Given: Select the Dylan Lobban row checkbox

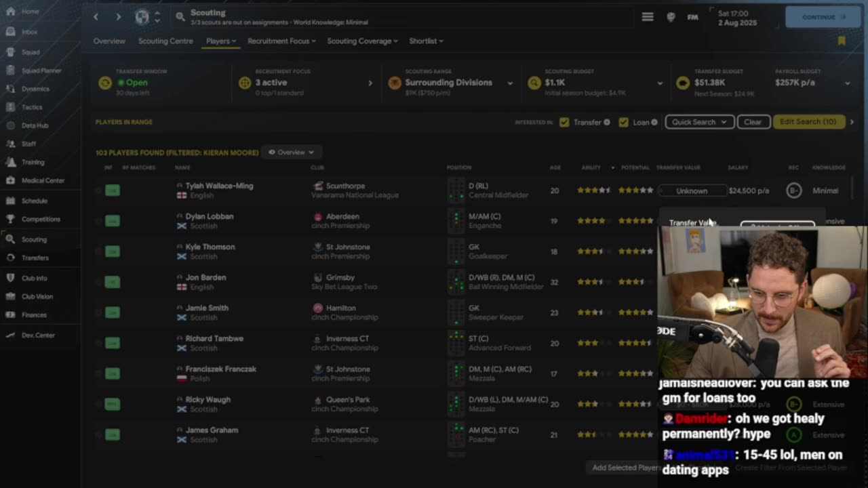Looking at the screenshot, I should [99, 221].
